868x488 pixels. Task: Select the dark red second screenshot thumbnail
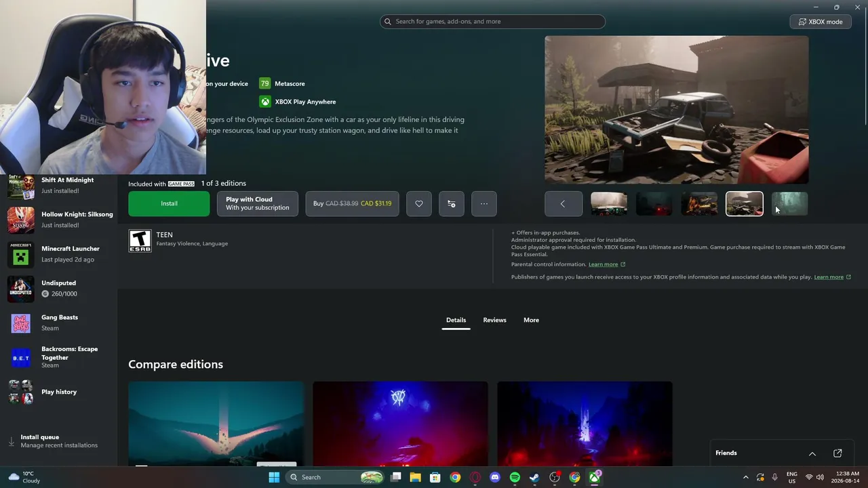[x=654, y=204]
